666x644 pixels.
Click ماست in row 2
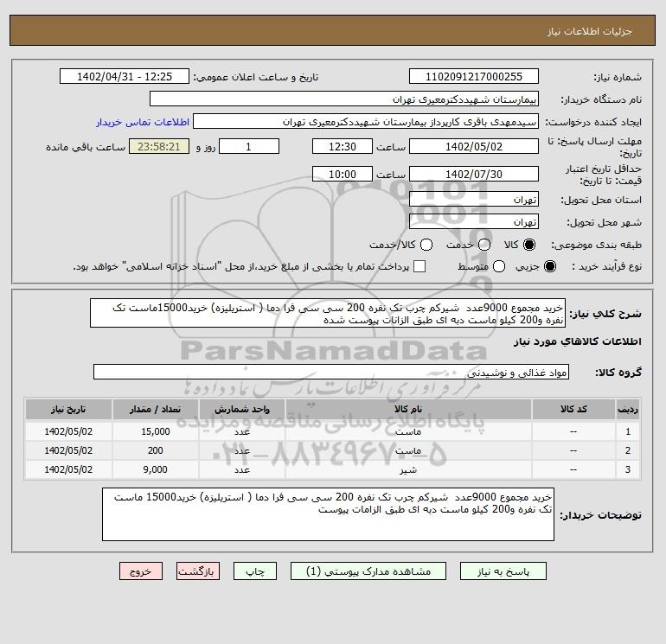408,451
